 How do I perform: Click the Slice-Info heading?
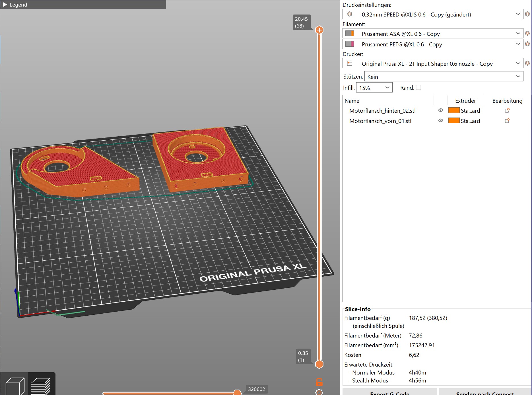click(358, 309)
